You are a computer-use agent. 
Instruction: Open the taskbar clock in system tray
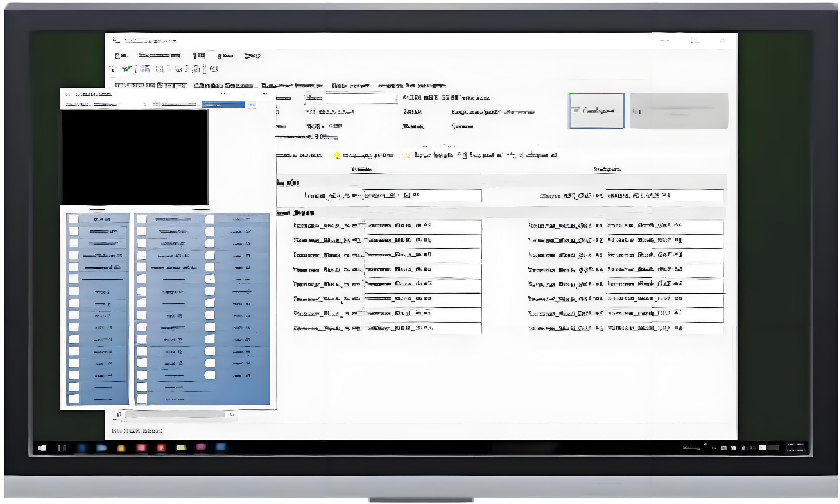coord(796,448)
